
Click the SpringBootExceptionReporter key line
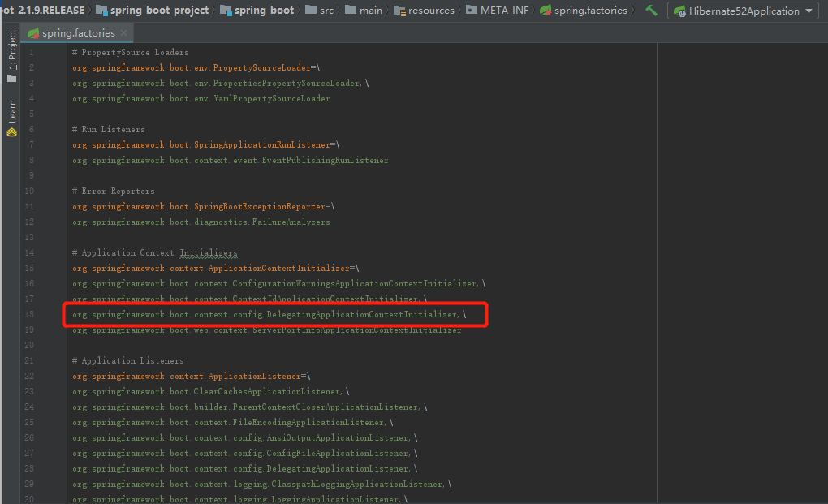(x=204, y=206)
